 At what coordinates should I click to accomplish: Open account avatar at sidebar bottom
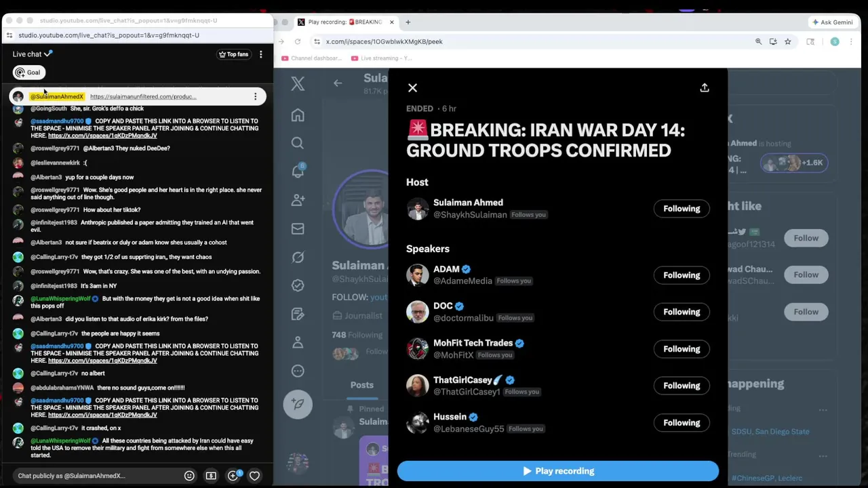pos(298,464)
